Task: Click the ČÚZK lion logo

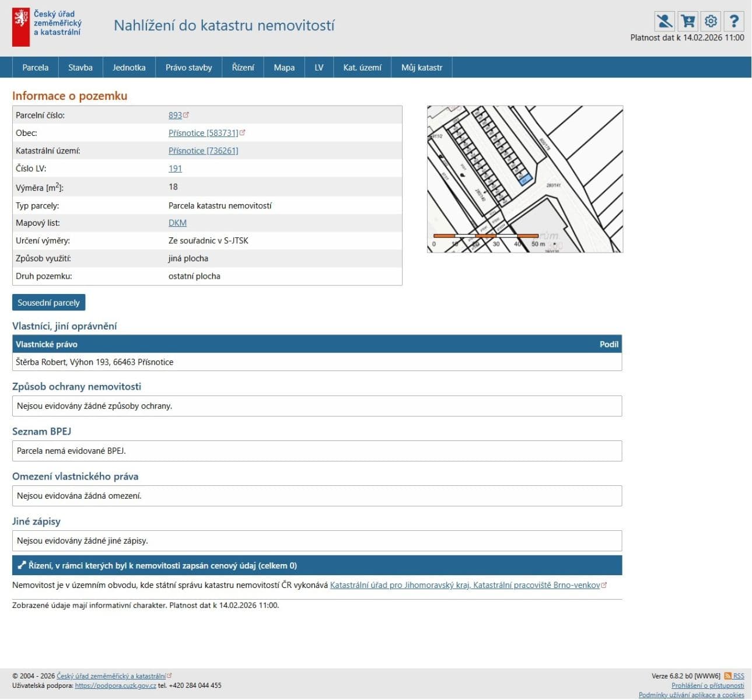Action: tap(21, 27)
